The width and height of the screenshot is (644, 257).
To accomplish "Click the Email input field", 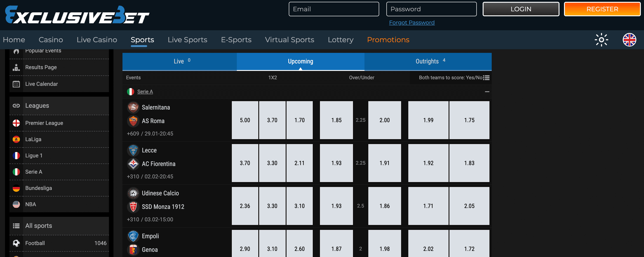I will tap(334, 9).
